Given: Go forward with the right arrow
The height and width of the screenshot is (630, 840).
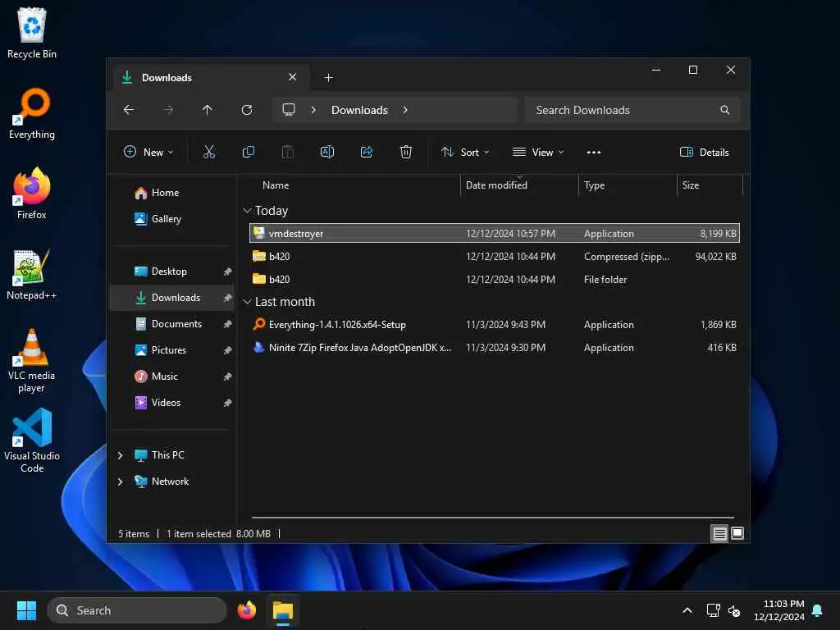Looking at the screenshot, I should tap(168, 110).
